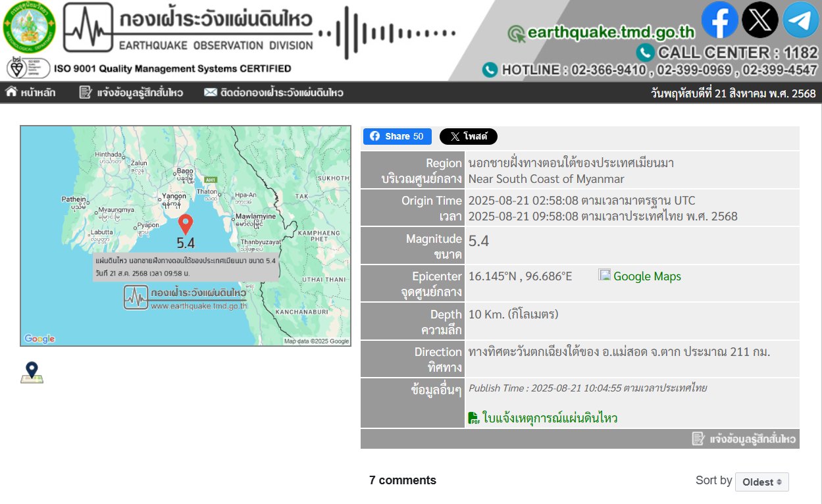Open the X social media icon

coord(760,20)
